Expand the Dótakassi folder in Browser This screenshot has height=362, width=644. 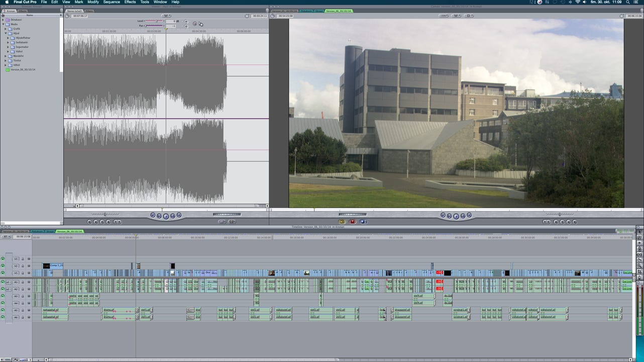[3, 20]
